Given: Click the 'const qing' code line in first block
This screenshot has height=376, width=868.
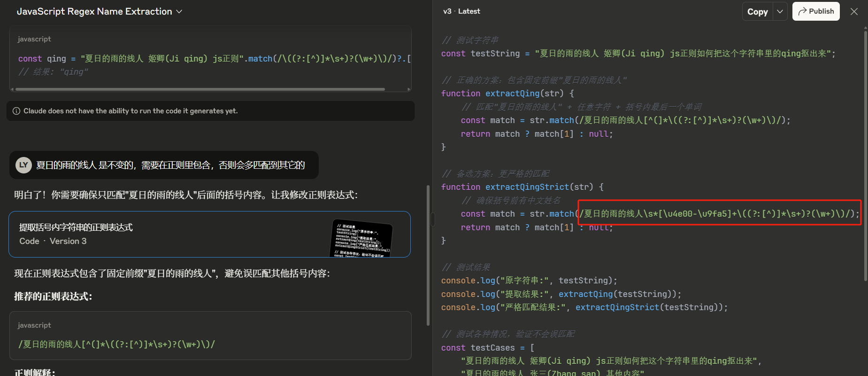Looking at the screenshot, I should click(x=215, y=59).
